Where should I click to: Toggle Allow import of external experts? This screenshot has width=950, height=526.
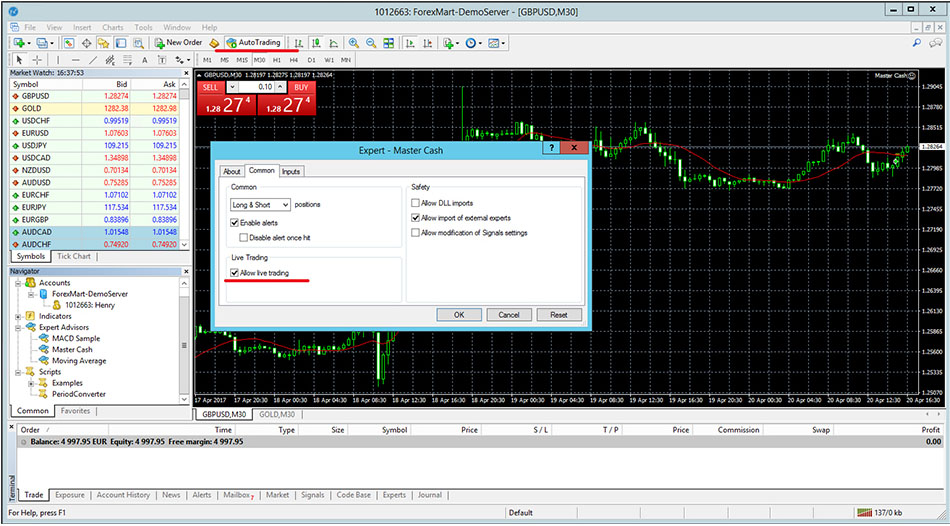pyautogui.click(x=416, y=218)
